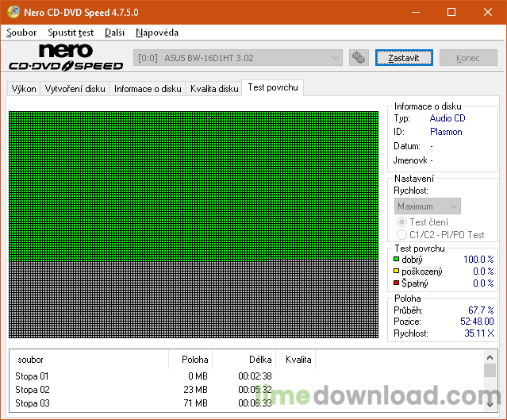This screenshot has height=420, width=507.
Task: Switch to the Vytvoření disku tab
Action: pyautogui.click(x=75, y=89)
